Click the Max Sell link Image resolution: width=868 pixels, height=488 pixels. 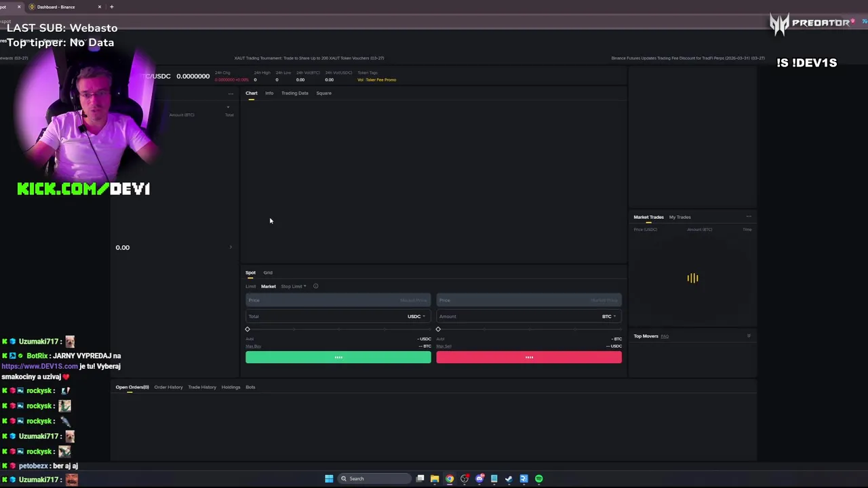(444, 346)
